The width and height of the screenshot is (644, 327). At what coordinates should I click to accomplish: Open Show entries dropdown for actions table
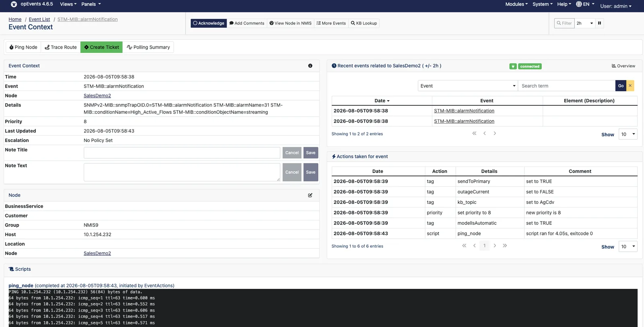(628, 247)
